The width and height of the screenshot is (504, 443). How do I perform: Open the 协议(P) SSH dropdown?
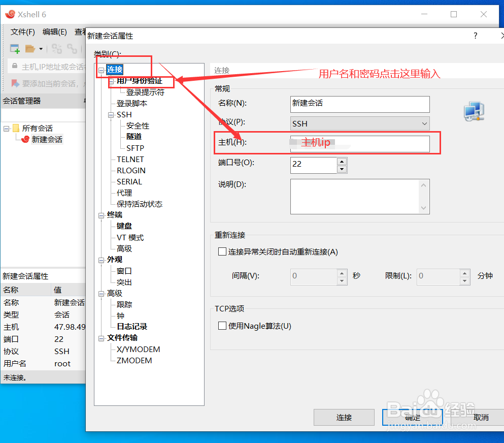point(425,123)
